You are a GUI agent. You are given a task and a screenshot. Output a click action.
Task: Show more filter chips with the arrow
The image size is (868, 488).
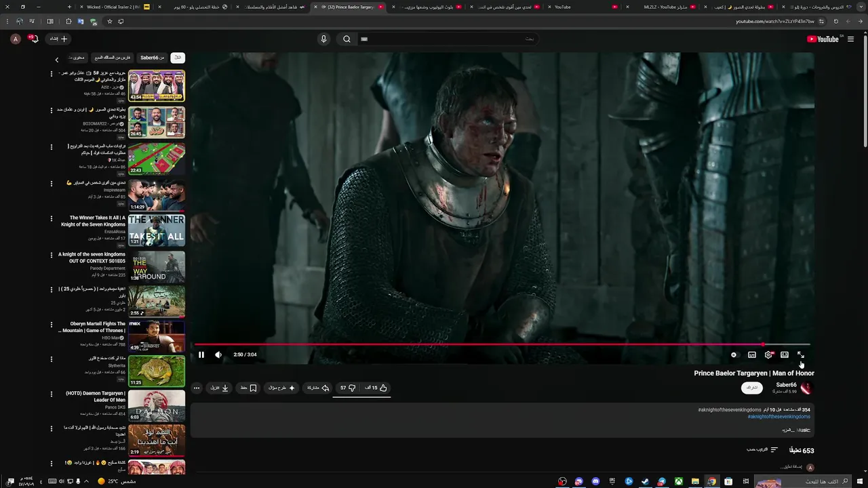pos(57,60)
